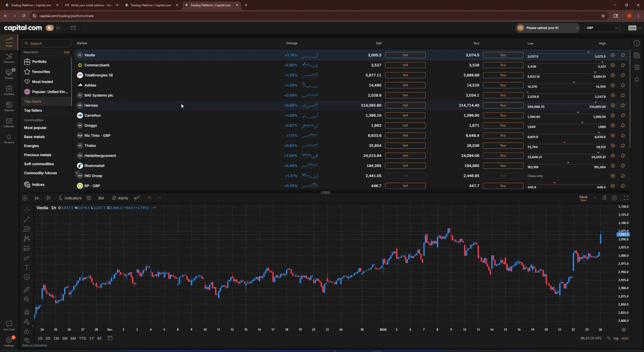Edit the watchlists
The width and height of the screenshot is (644, 352).
pyautogui.click(x=66, y=52)
